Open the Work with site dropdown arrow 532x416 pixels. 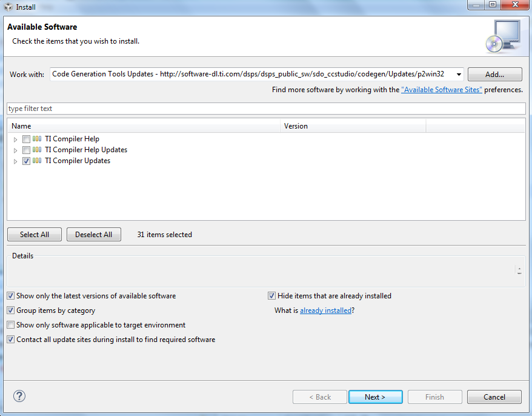pyautogui.click(x=459, y=75)
